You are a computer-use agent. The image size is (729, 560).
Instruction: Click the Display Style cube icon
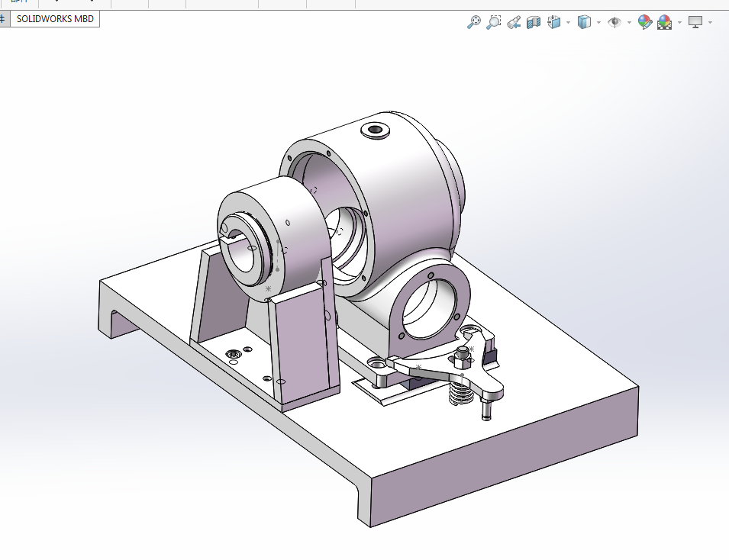[x=585, y=22]
